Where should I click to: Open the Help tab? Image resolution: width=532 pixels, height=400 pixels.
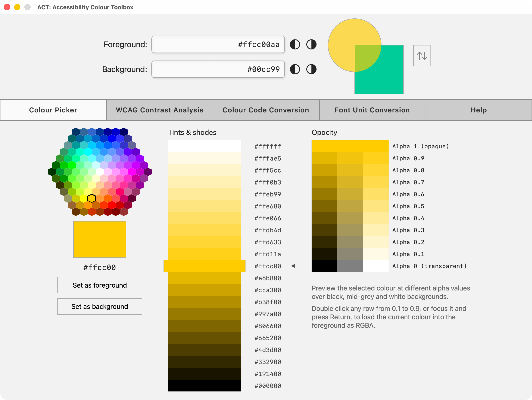coord(479,110)
